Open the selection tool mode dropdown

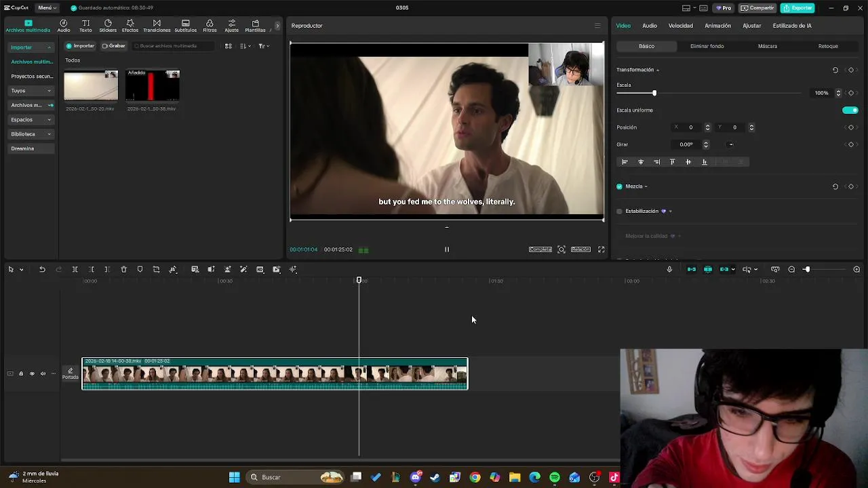tap(21, 270)
